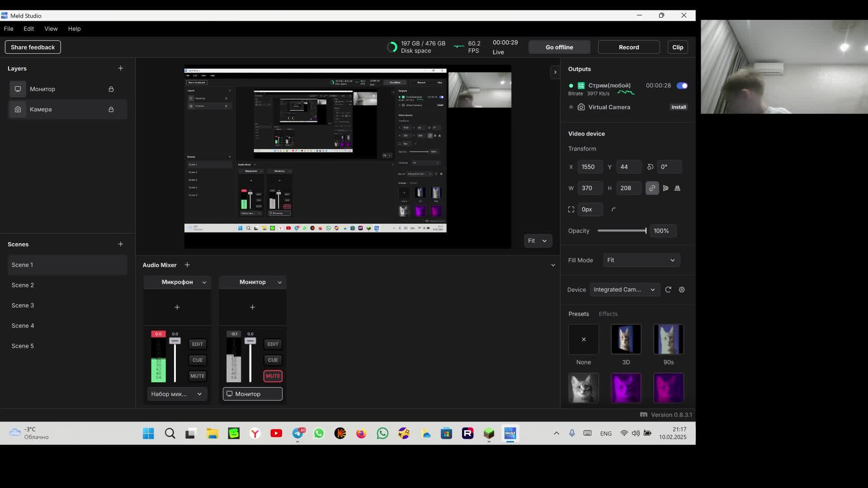
Task: Add a new layer with plus icon
Action: point(120,68)
